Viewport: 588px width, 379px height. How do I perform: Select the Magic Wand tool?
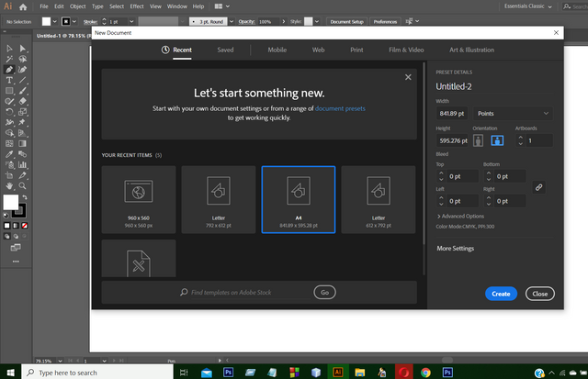point(9,59)
